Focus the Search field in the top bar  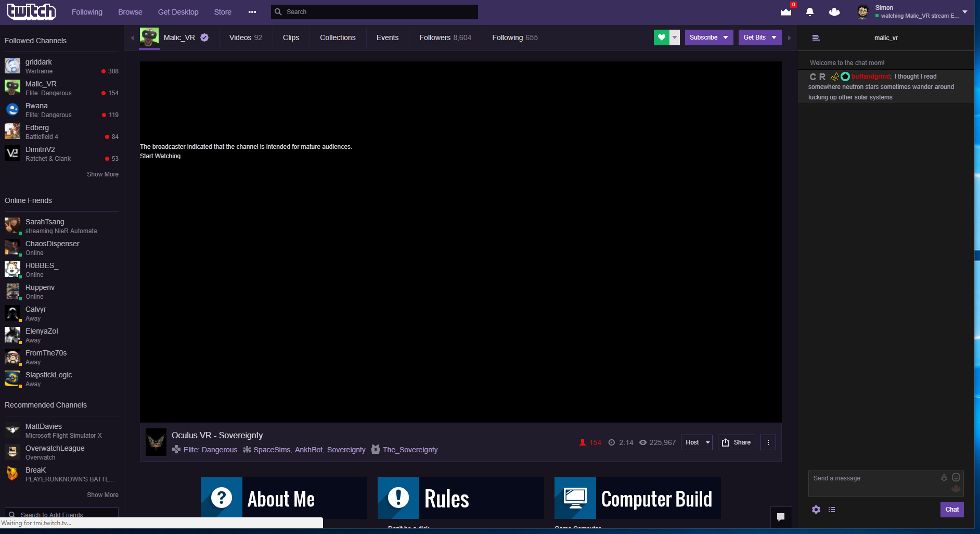[375, 12]
